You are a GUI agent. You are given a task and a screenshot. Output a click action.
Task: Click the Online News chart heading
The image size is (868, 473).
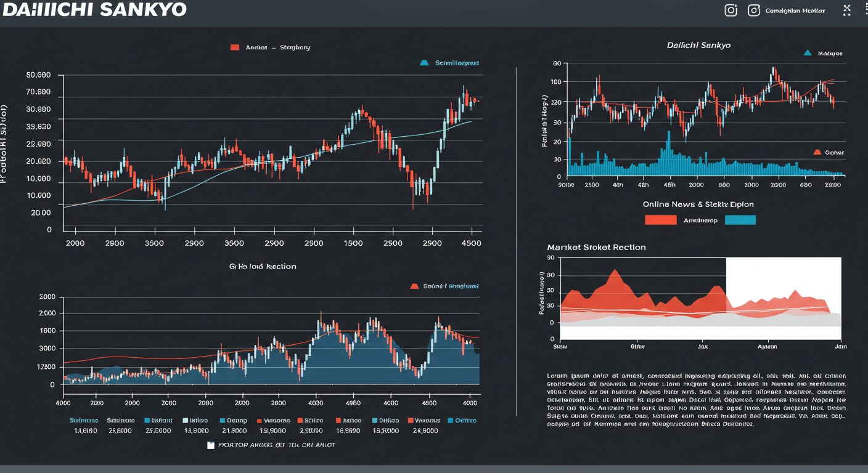coord(698,204)
